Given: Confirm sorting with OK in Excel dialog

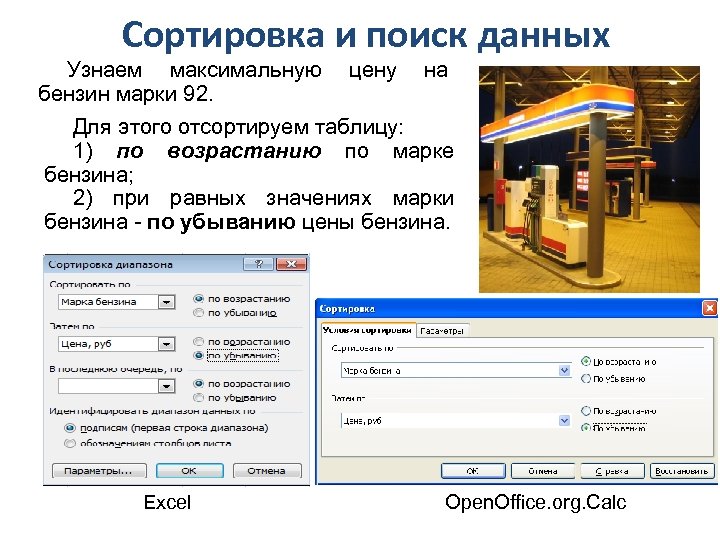Looking at the screenshot, I should point(189,471).
